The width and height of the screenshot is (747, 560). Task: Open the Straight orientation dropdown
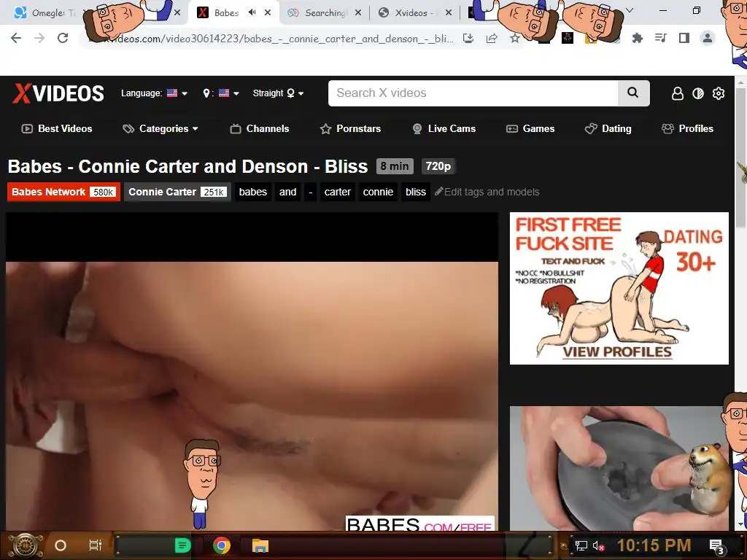pos(278,93)
